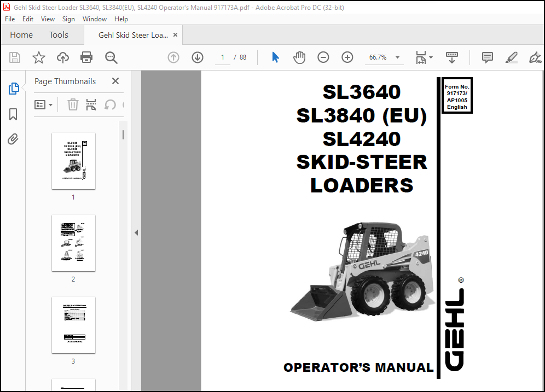Image resolution: width=545 pixels, height=392 pixels.
Task: Select the Highlight text pen tool
Action: 512,57
